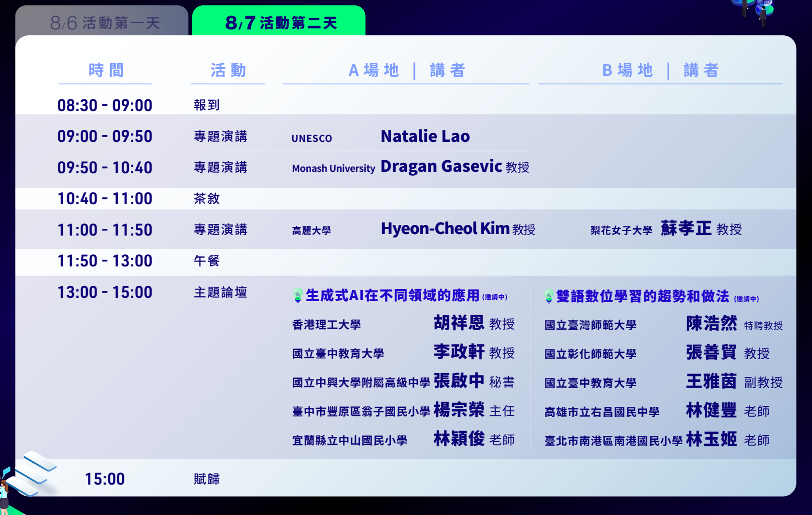Click the 雙語數位學習的趨勢和做法 forum title
812x515 pixels.
[x=642, y=296]
